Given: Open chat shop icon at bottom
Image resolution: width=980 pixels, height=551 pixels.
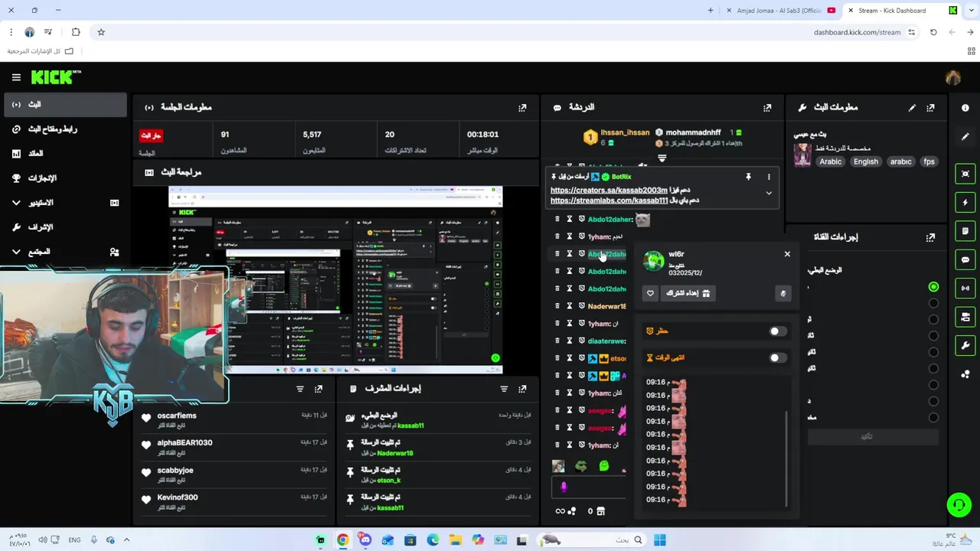Looking at the screenshot, I should 601,511.
